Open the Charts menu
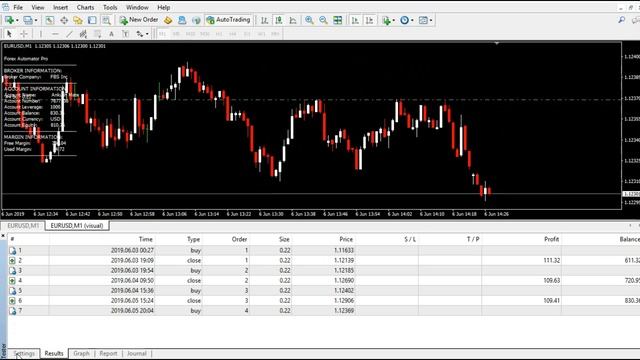 [85, 7]
